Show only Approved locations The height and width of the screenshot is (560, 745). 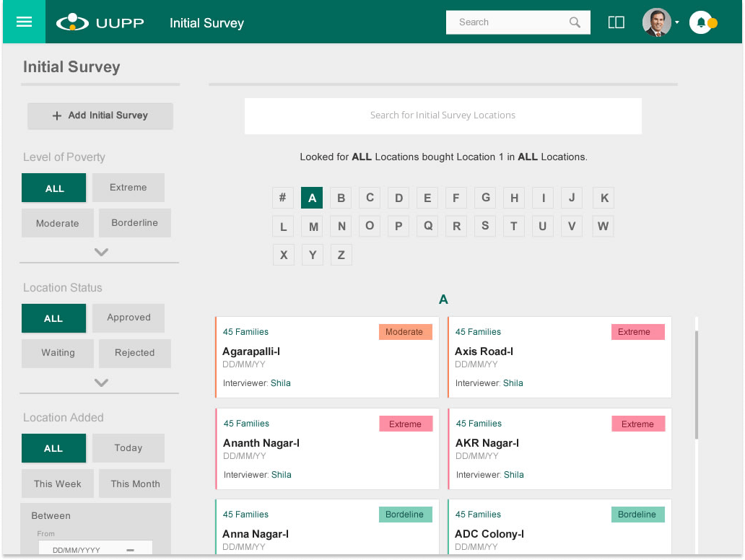coord(128,318)
